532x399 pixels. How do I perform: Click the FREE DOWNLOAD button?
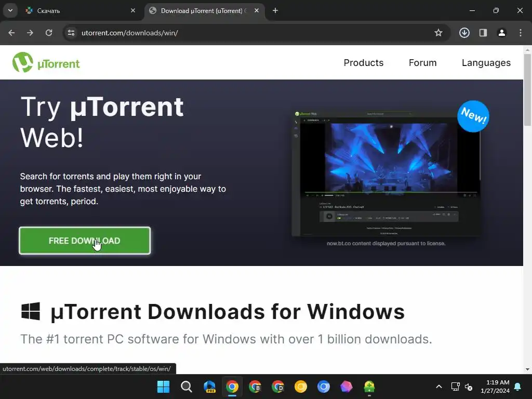coord(85,241)
